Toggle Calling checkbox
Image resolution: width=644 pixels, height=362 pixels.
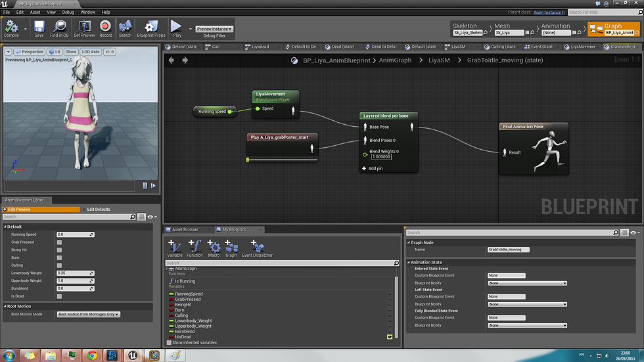tap(60, 265)
